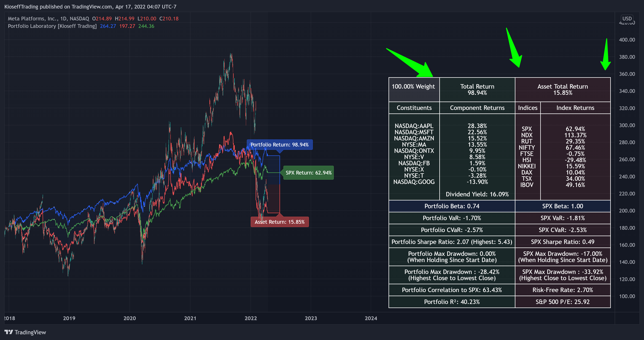The width and height of the screenshot is (644, 340).
Task: Click the 2019 label on the time axis
Action: (x=69, y=318)
